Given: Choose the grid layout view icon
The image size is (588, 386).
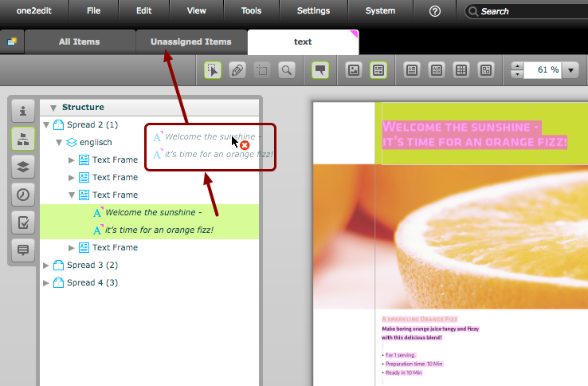Looking at the screenshot, I should click(461, 70).
